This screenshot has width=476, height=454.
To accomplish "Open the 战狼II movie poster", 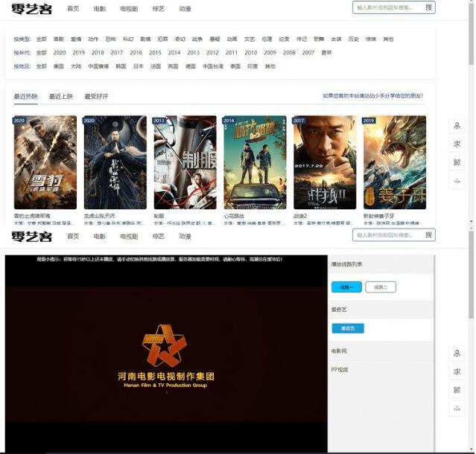I will click(325, 162).
